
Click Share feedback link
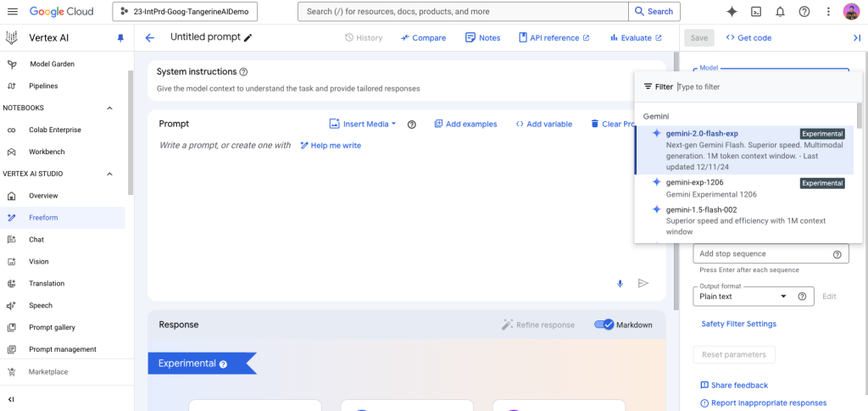[734, 385]
